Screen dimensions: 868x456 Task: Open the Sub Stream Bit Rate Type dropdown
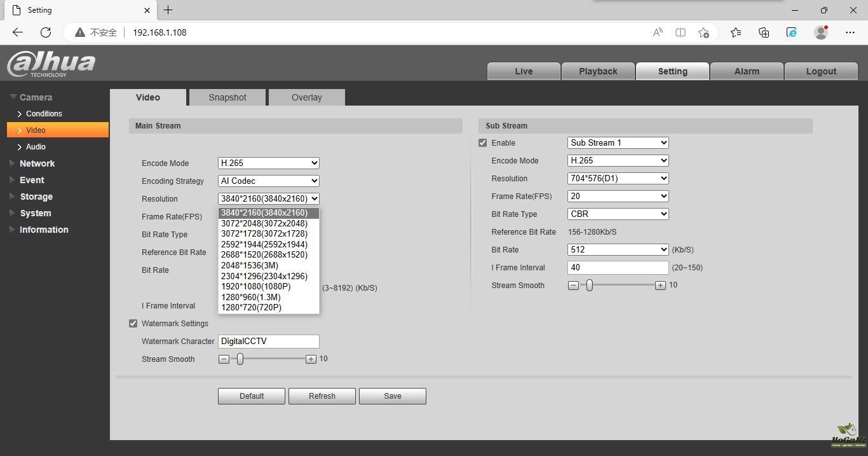[x=618, y=214]
